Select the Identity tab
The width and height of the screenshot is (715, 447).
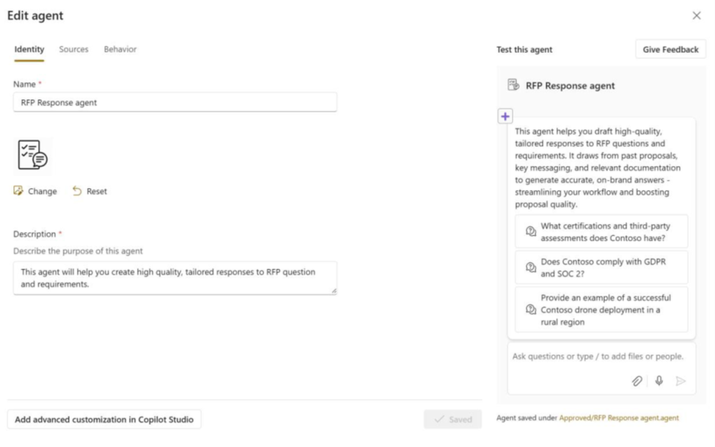[29, 49]
